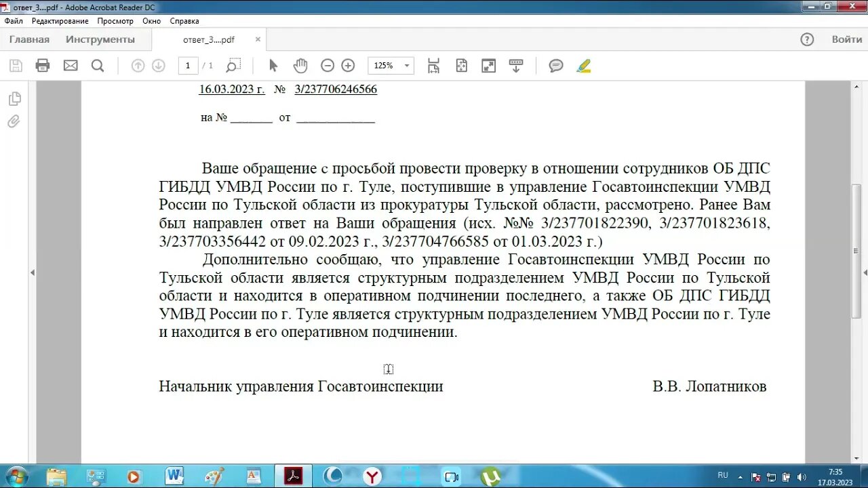Click the volume speaker tray icon
Image resolution: width=868 pixels, height=488 pixels.
(802, 477)
